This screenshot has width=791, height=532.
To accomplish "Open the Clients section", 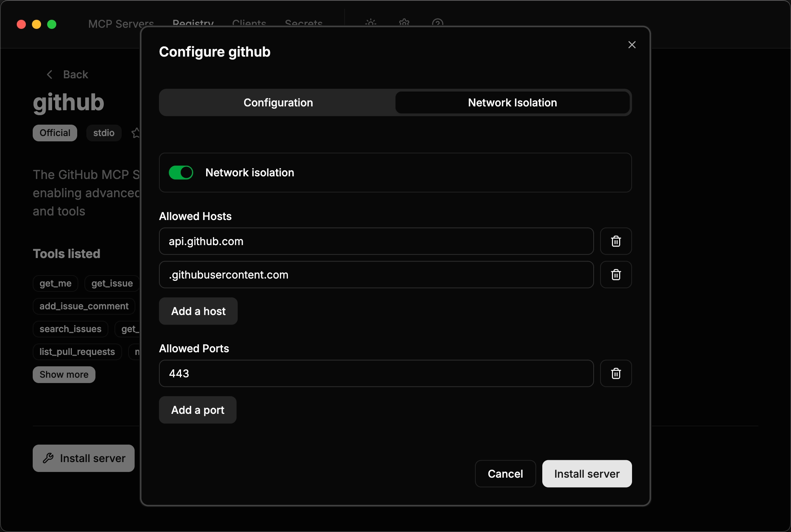I will [249, 24].
